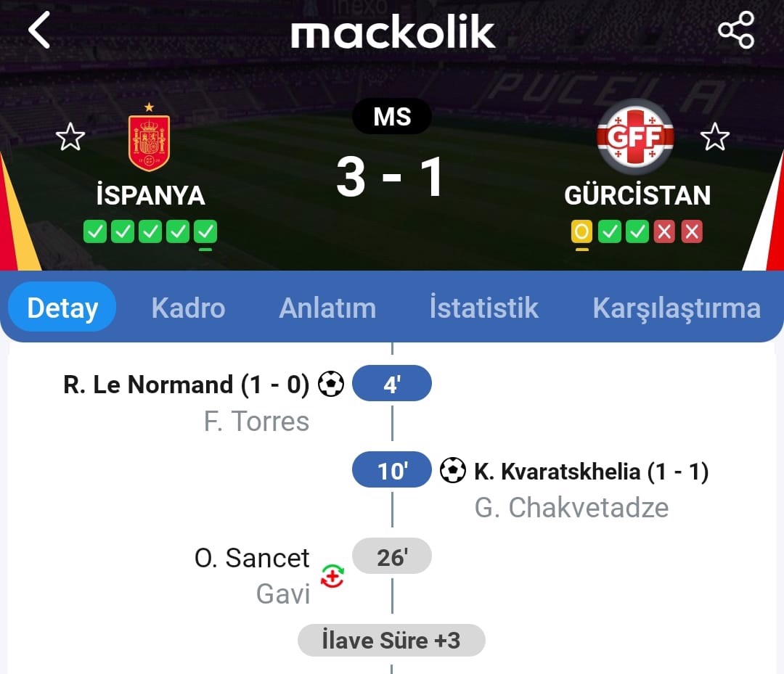Switch to the Kadro tab
The height and width of the screenshot is (674, 784).
point(188,308)
